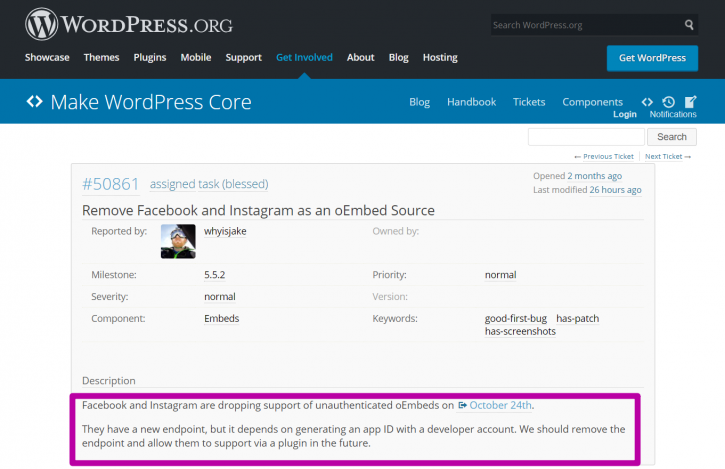
Task: Click the whyisjake avatar image
Action: [178, 241]
